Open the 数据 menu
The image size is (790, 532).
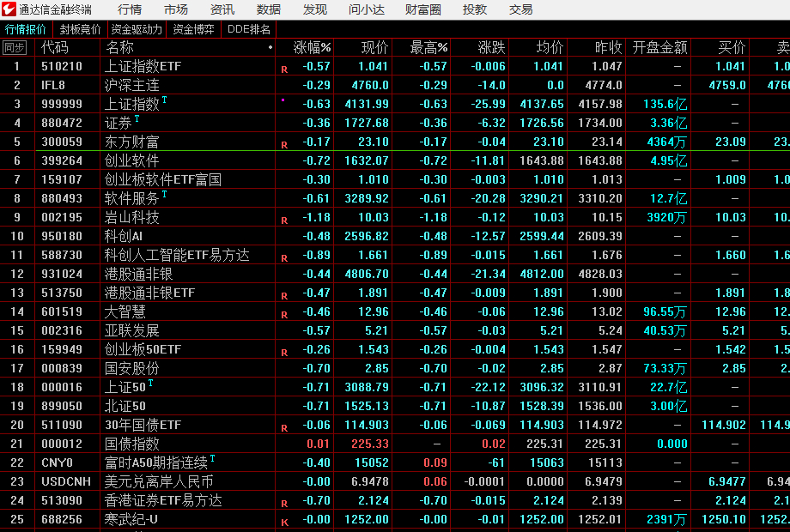(269, 9)
